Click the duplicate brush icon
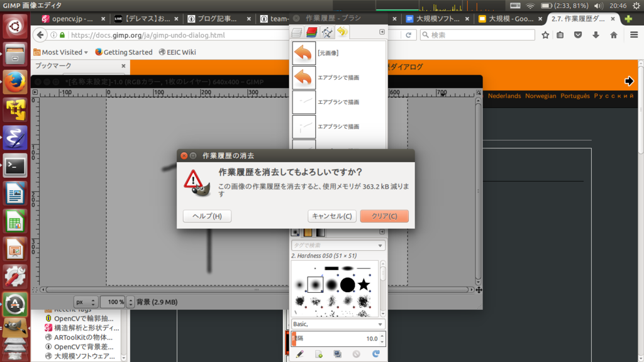644x362 pixels. (x=337, y=354)
